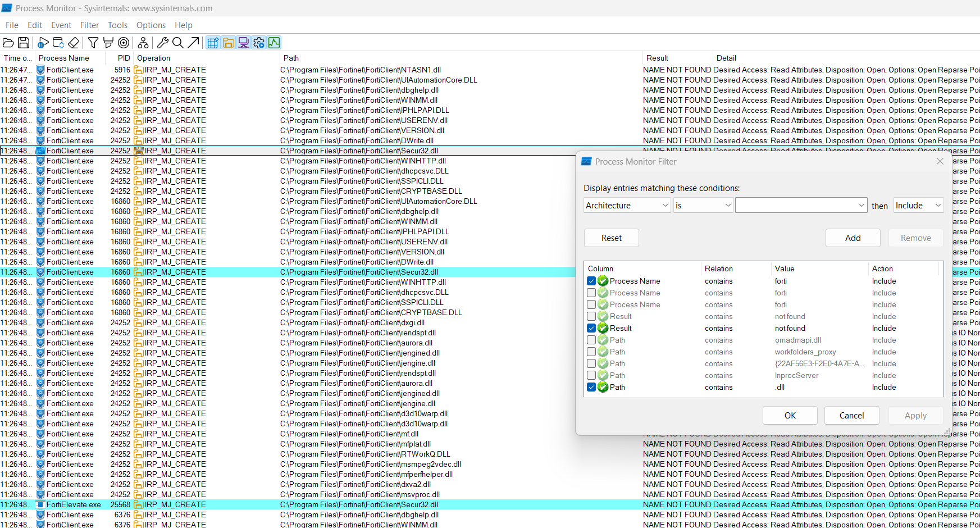Image resolution: width=980 pixels, height=528 pixels.
Task: Click the Operation column header
Action: point(206,58)
